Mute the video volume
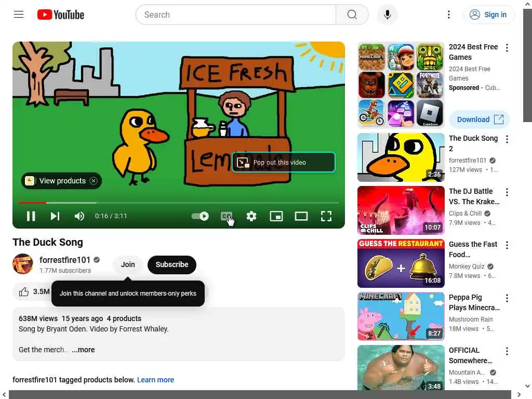The width and height of the screenshot is (532, 399). click(x=79, y=216)
